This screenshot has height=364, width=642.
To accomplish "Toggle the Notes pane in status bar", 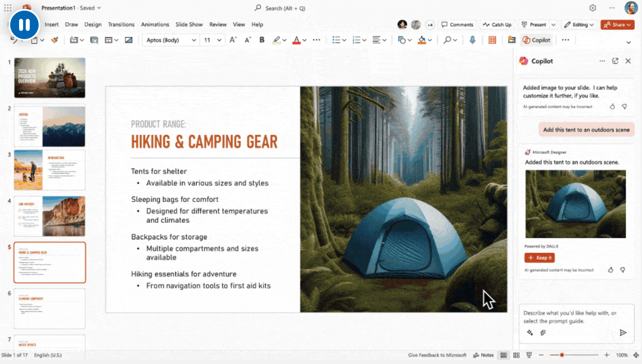I will click(x=483, y=355).
